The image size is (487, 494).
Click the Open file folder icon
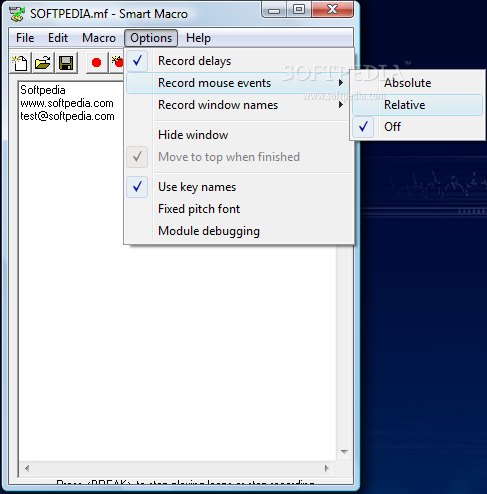click(x=43, y=63)
